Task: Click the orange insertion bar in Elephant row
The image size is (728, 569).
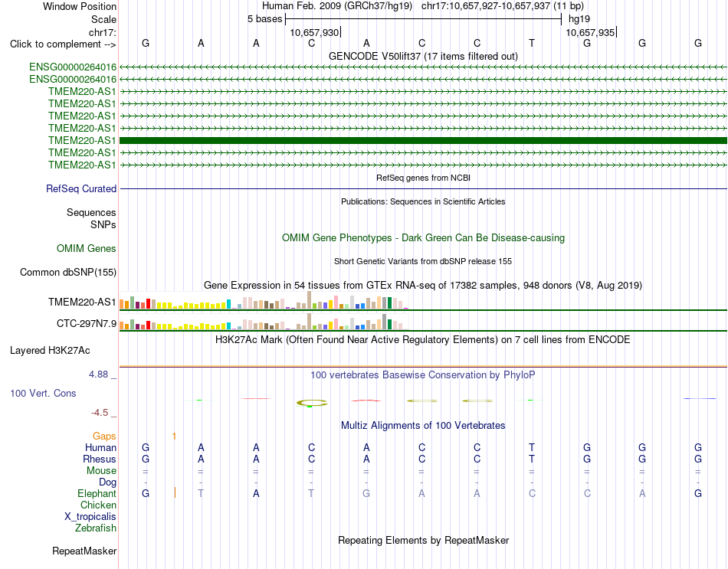Action: click(x=175, y=492)
